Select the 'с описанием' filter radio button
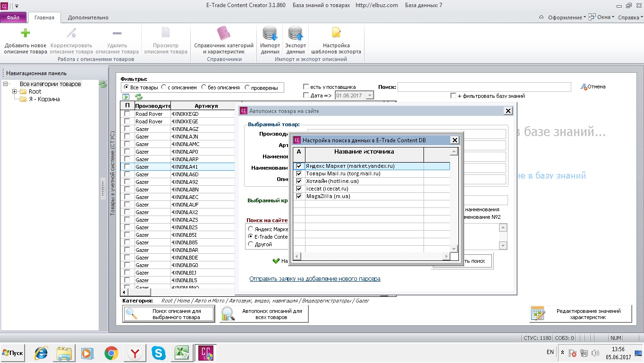The height and width of the screenshot is (363, 644). coord(164,87)
